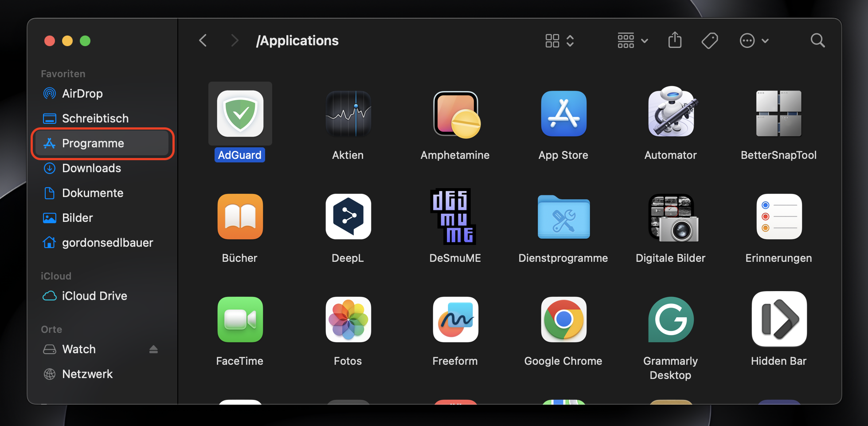Image resolution: width=868 pixels, height=426 pixels.
Task: Click the BetterSnapTool name label
Action: click(x=778, y=155)
